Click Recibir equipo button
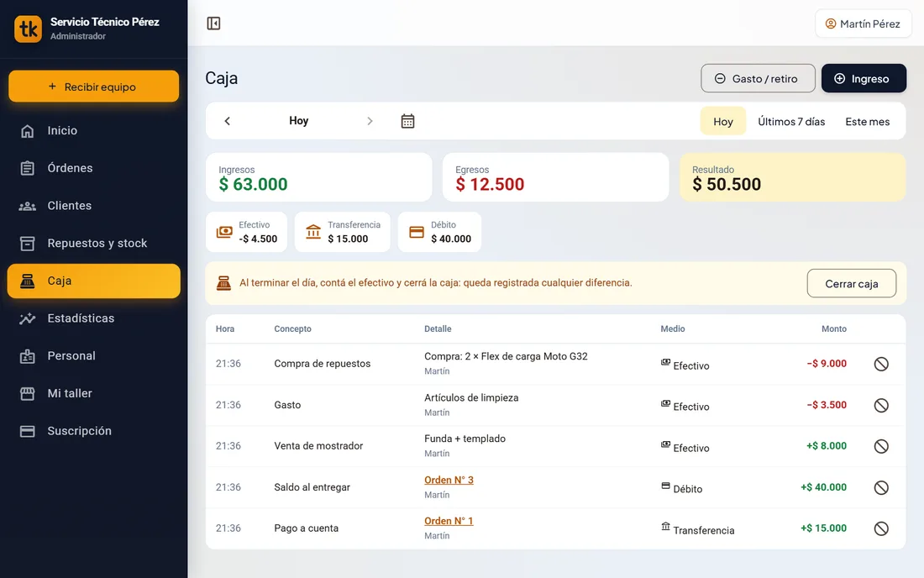Screen dimensions: 924x578 point(94,87)
